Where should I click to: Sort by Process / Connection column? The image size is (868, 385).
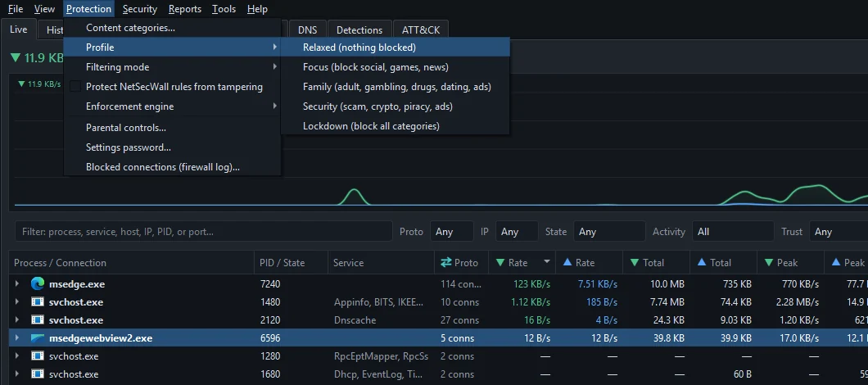click(132, 263)
